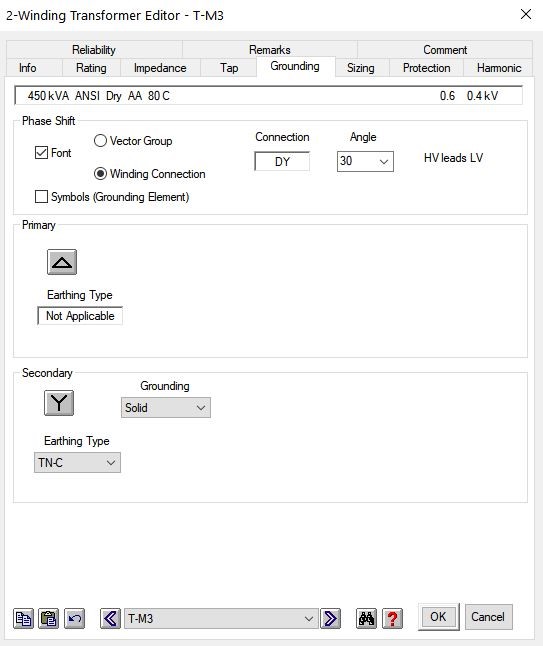The image size is (543, 646).
Task: Go to next transformer with right chevron
Action: click(330, 618)
